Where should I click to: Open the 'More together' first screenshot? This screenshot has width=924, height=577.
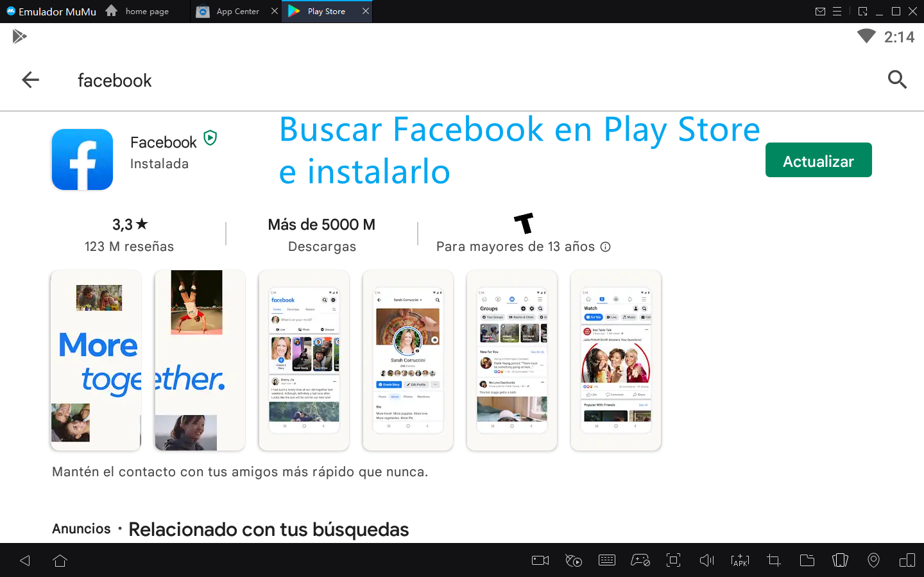[96, 360]
